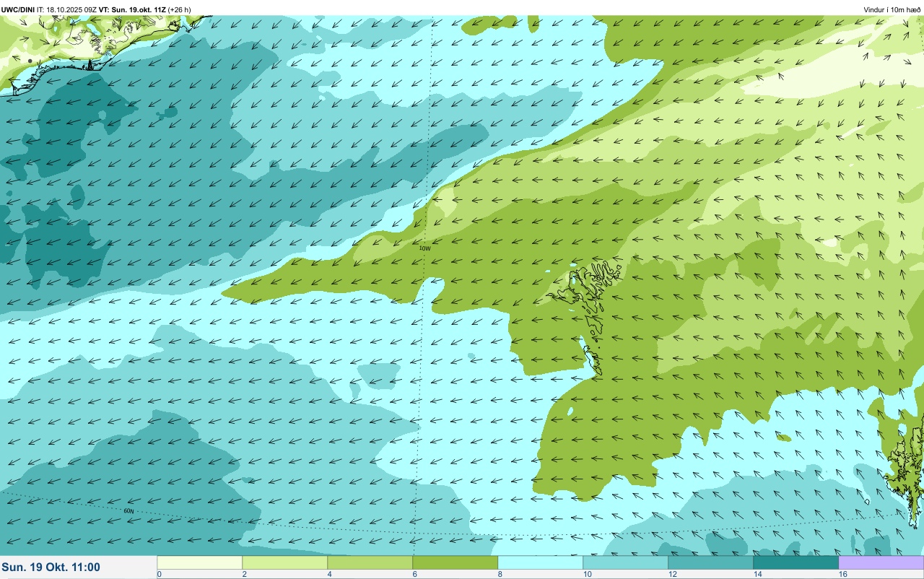Viewport: 924px width, 579px height.
Task: Click the teal 12–14 legend swatch
Action: (x=710, y=562)
